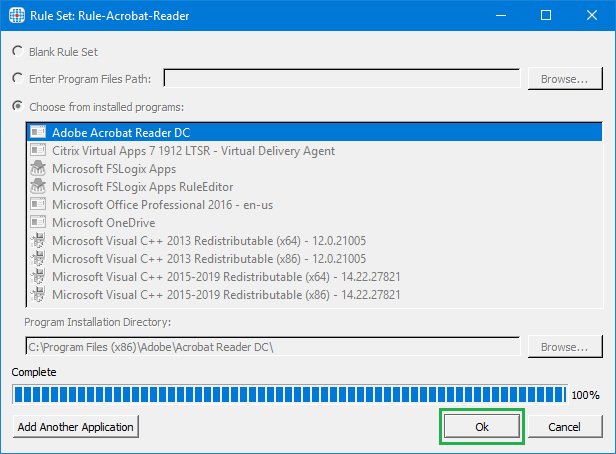Select Choose from installed programs option
Screen dimensions: 616x454
18,106
